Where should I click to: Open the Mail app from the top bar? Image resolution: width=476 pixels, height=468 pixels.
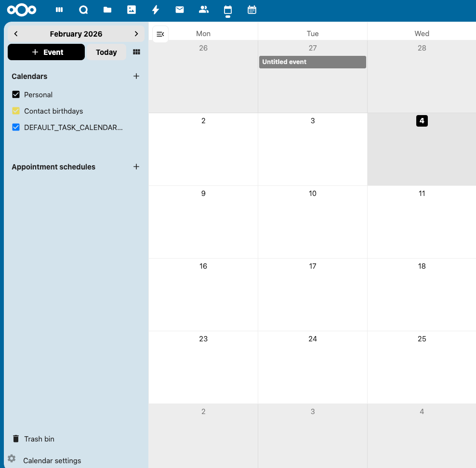click(x=179, y=10)
